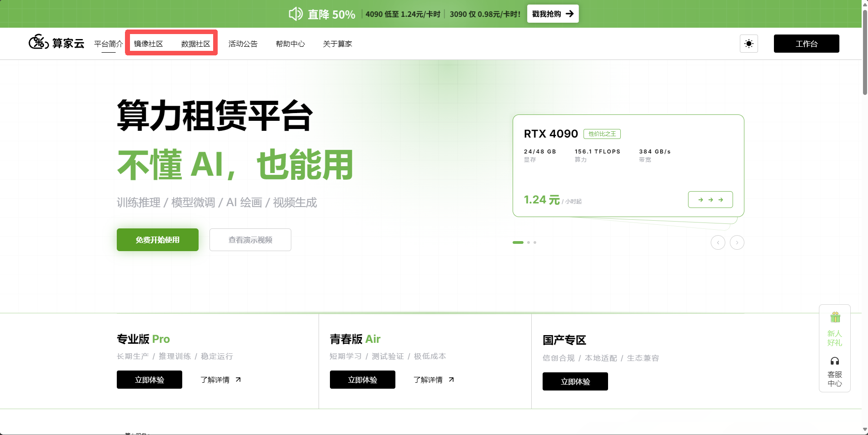Click 立即体验 under 专业版 Pro
Screen dimensions: 868x435
click(x=150, y=380)
